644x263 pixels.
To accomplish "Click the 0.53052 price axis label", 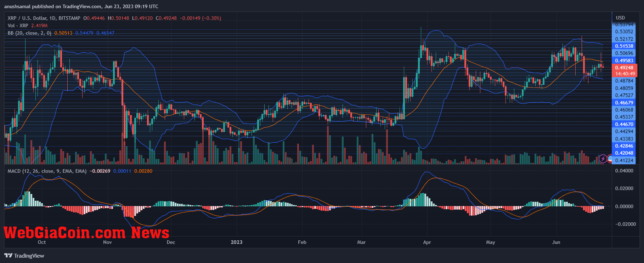I will [x=624, y=32].
